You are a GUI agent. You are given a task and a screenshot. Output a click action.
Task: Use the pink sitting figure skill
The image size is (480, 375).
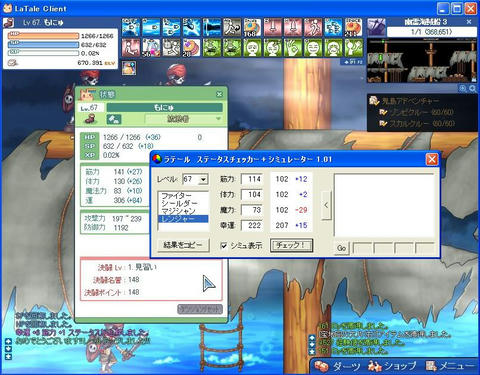tap(131, 48)
